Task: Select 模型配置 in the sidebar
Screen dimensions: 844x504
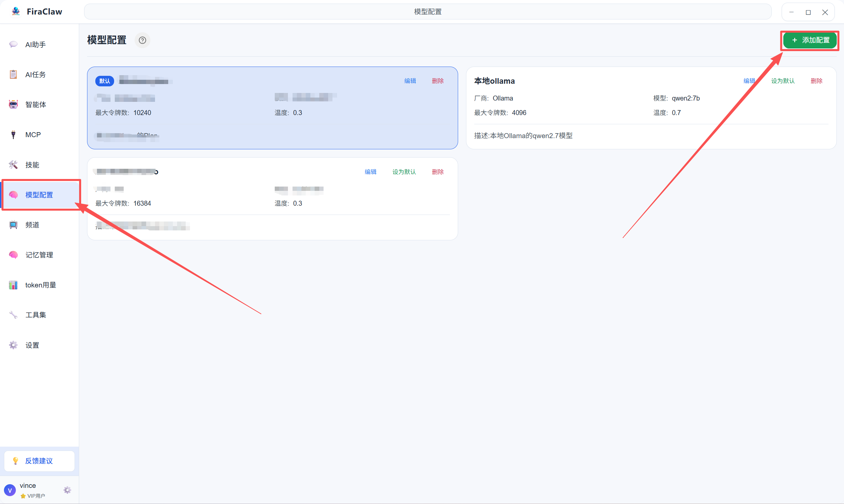Action: 40,195
